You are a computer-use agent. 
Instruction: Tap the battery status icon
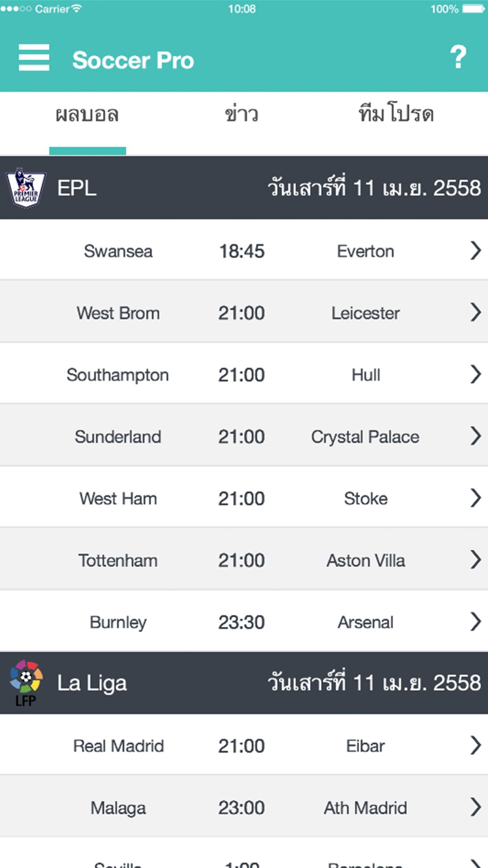473,9
